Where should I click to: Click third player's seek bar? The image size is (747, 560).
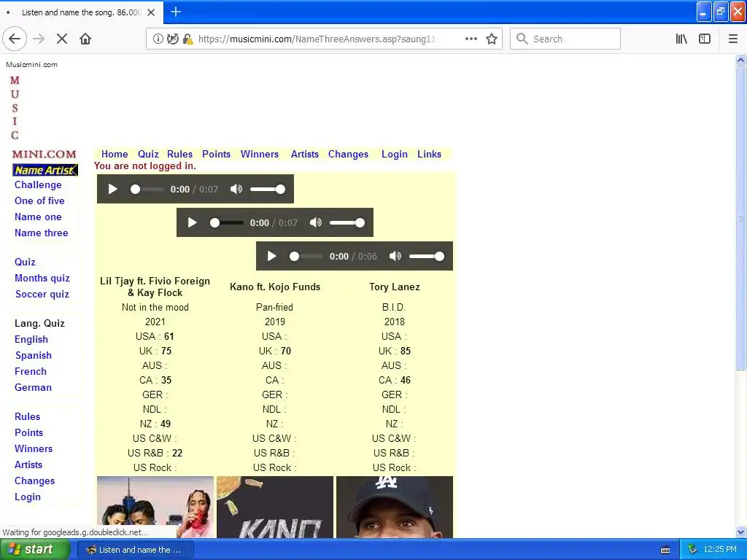[306, 256]
